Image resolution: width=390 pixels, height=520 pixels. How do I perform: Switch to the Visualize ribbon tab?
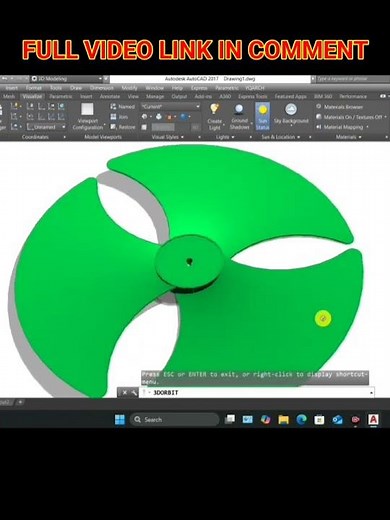32,97
